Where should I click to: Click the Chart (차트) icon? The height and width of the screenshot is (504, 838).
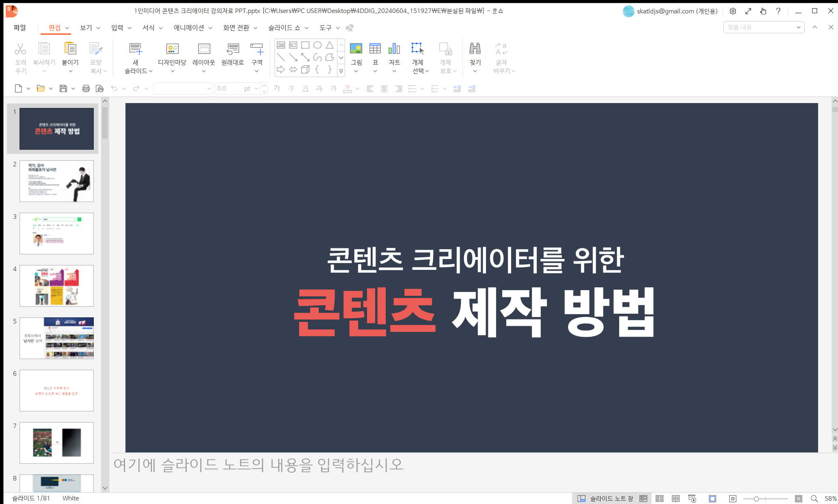click(x=394, y=49)
